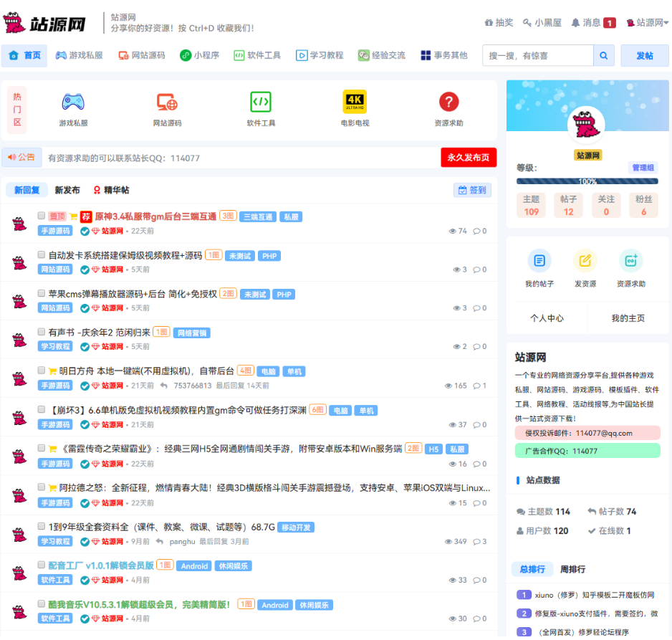Image resolution: width=672 pixels, height=640 pixels.
Task: Tick checkbox for 1到9年级全套资料 post
Action: click(41, 526)
